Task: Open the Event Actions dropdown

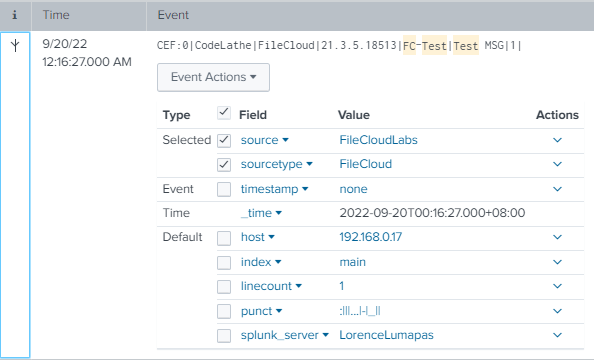Action: pos(213,77)
